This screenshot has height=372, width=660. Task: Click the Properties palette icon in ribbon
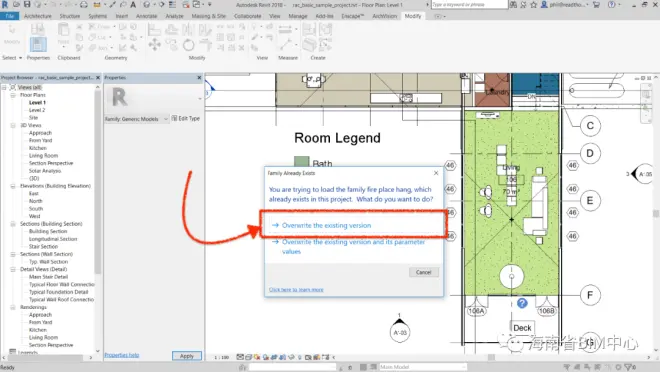[38, 44]
